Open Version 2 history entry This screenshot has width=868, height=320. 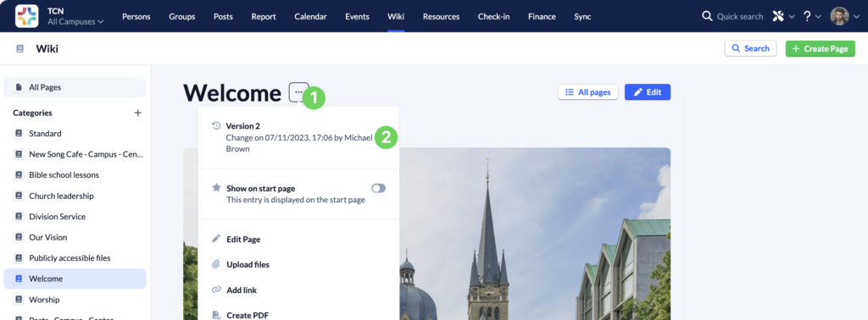click(x=299, y=137)
